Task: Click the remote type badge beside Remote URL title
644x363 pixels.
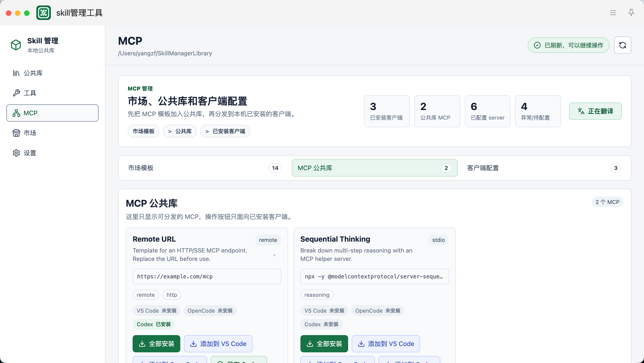Action: 268,240
